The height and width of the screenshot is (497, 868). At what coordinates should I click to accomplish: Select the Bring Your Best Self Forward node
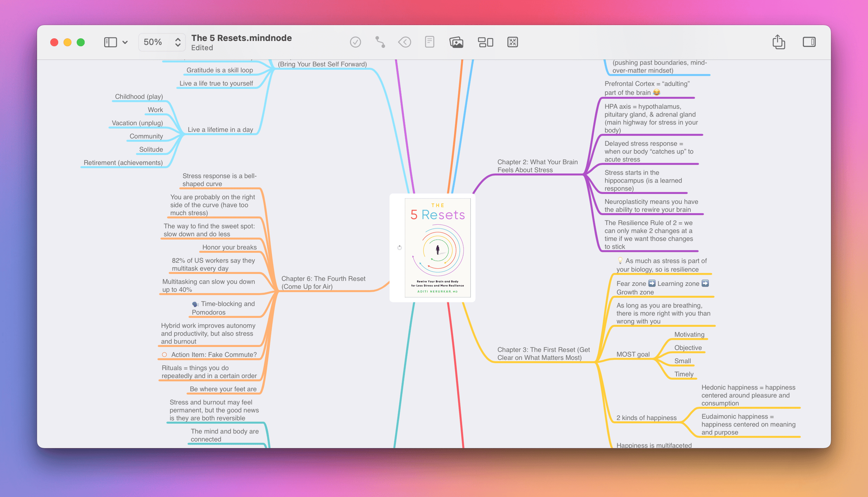pyautogui.click(x=322, y=64)
